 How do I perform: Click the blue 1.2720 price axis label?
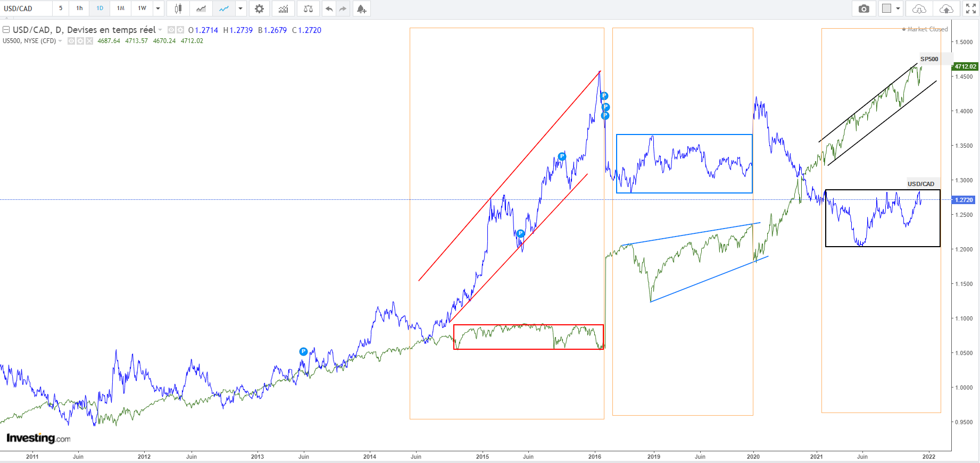coord(964,200)
